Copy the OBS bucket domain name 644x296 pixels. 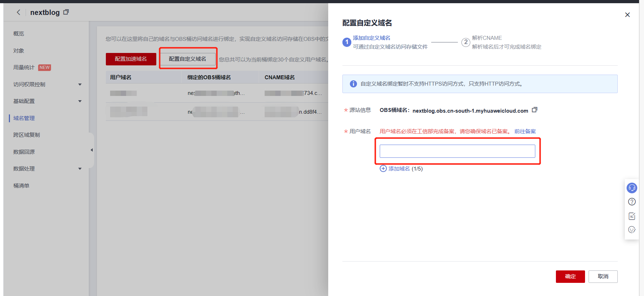[x=535, y=110]
